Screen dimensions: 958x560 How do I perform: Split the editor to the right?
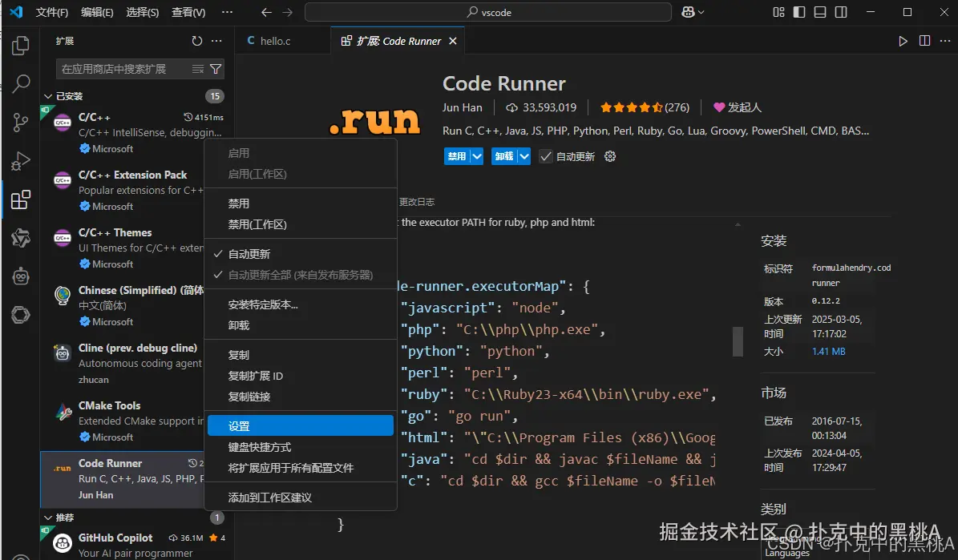(x=924, y=41)
